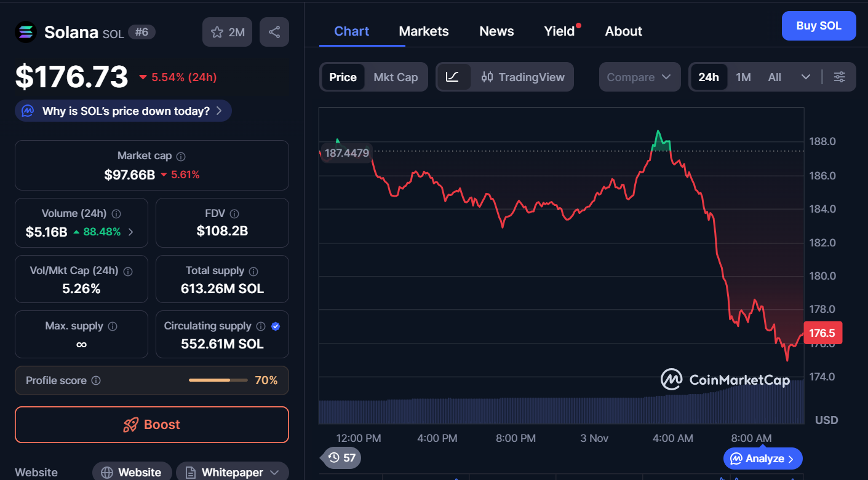The width and height of the screenshot is (868, 480).
Task: Click the Profile score progress bar
Action: pos(218,380)
